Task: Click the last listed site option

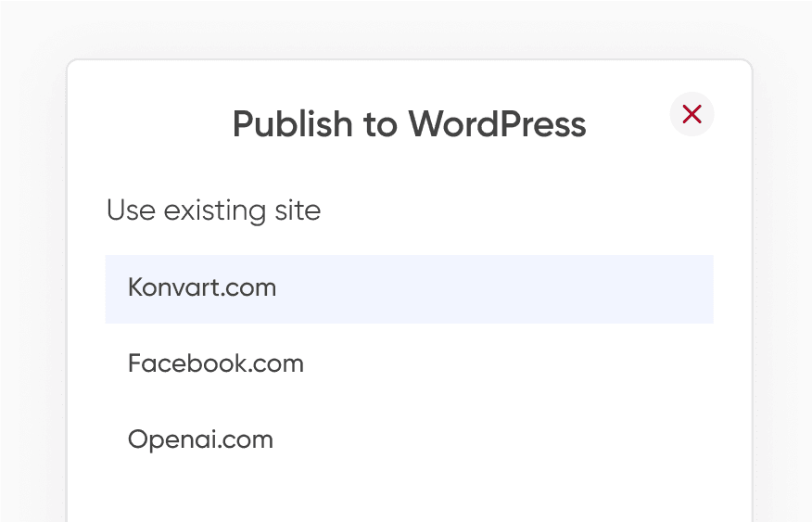Action: (x=409, y=439)
